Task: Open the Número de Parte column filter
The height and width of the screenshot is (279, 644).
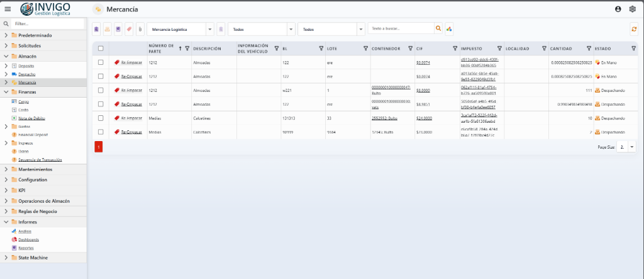Action: coord(187,48)
